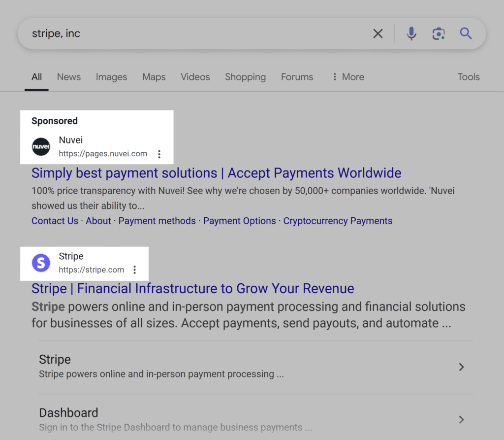Expand the Stripe payment processing result
This screenshot has width=504, height=440.
pos(461,367)
